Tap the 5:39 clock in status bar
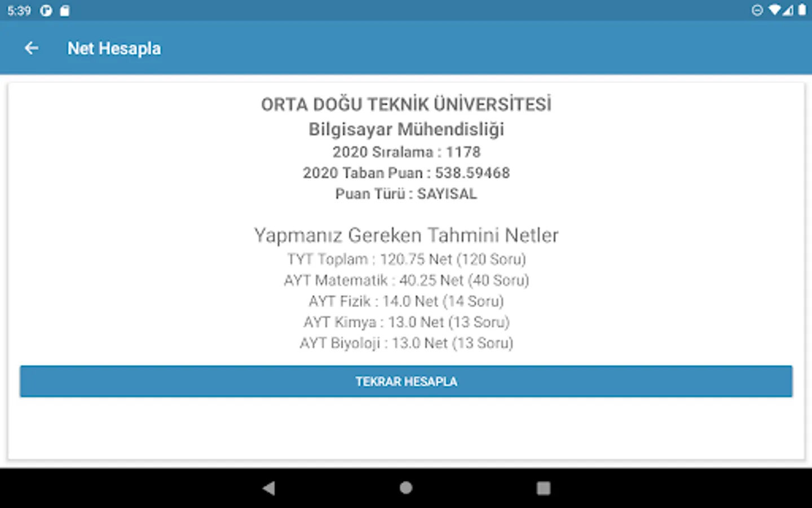The image size is (812, 508). (19, 11)
